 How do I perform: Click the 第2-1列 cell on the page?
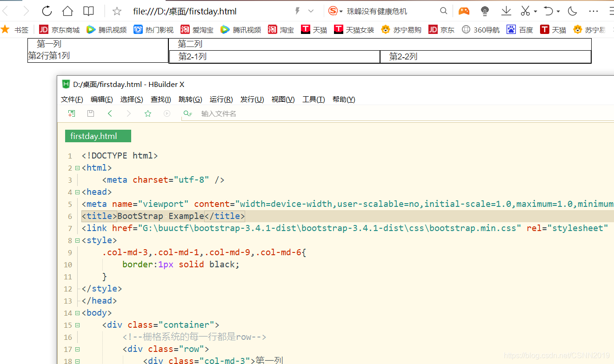click(274, 57)
